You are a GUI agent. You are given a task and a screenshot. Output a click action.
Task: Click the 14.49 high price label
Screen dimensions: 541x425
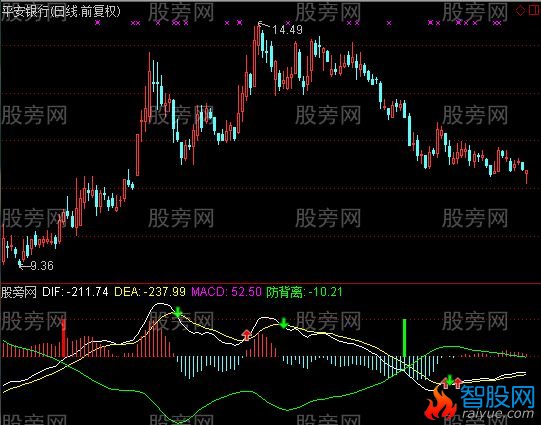click(x=287, y=30)
